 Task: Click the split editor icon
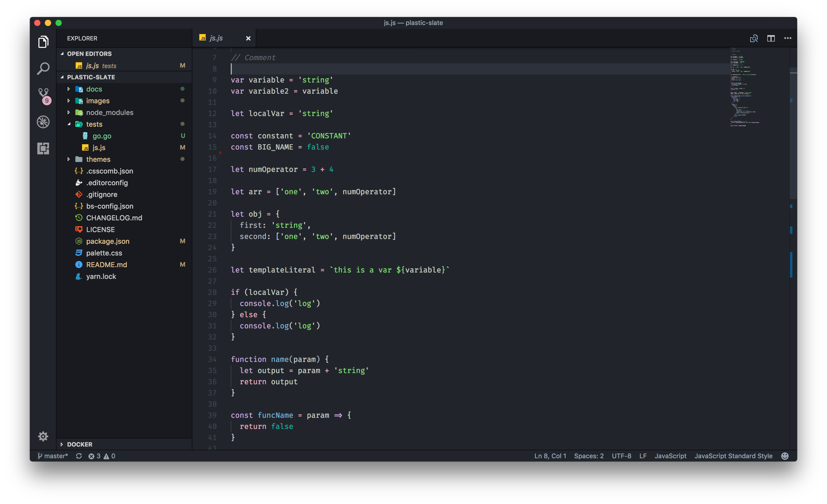click(x=771, y=38)
